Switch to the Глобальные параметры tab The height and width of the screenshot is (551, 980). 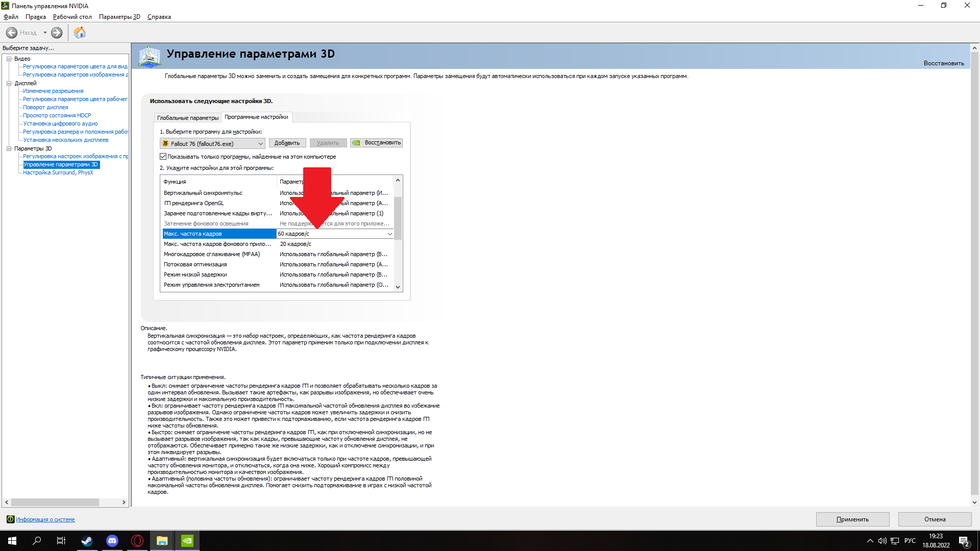pyautogui.click(x=187, y=118)
